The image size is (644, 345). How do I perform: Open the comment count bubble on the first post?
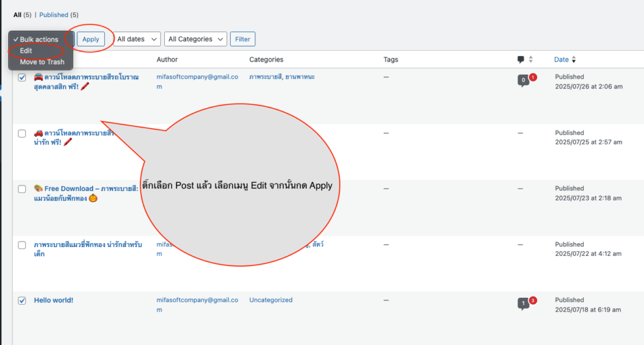[x=523, y=80]
